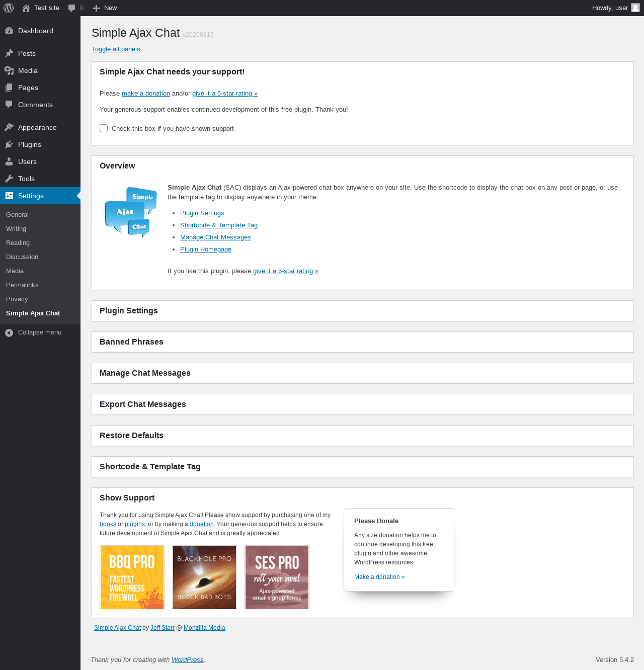Collapse the Overview panel header
Screen dimensions: 644x670
362,166
